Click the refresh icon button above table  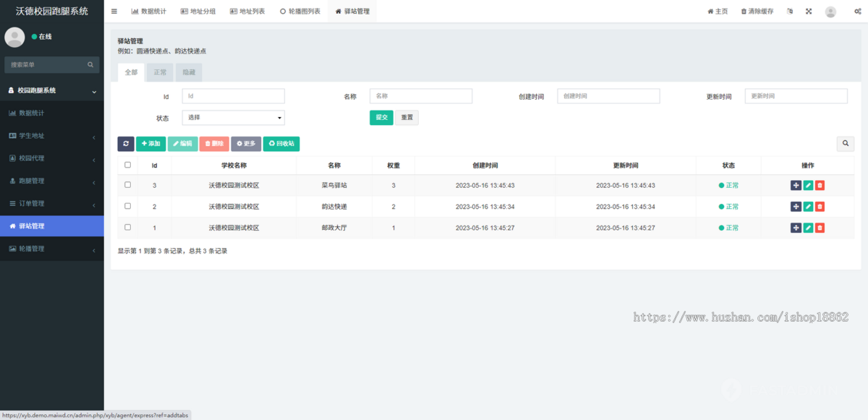126,144
